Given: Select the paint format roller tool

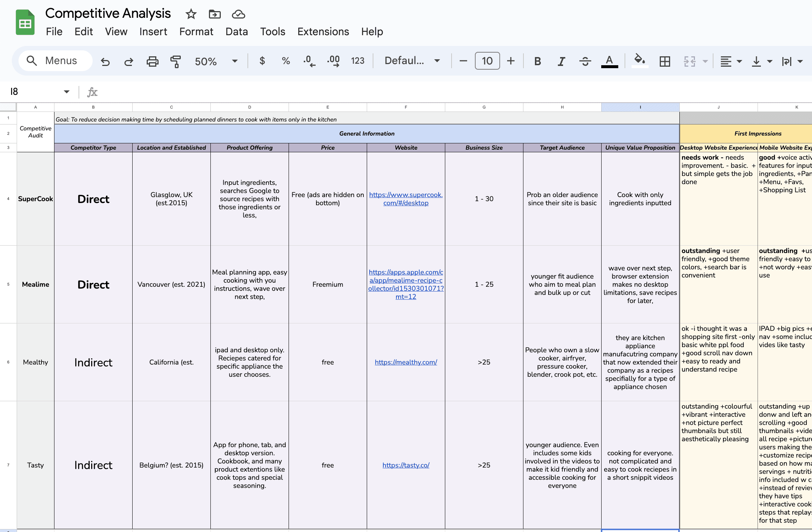Looking at the screenshot, I should tap(176, 61).
